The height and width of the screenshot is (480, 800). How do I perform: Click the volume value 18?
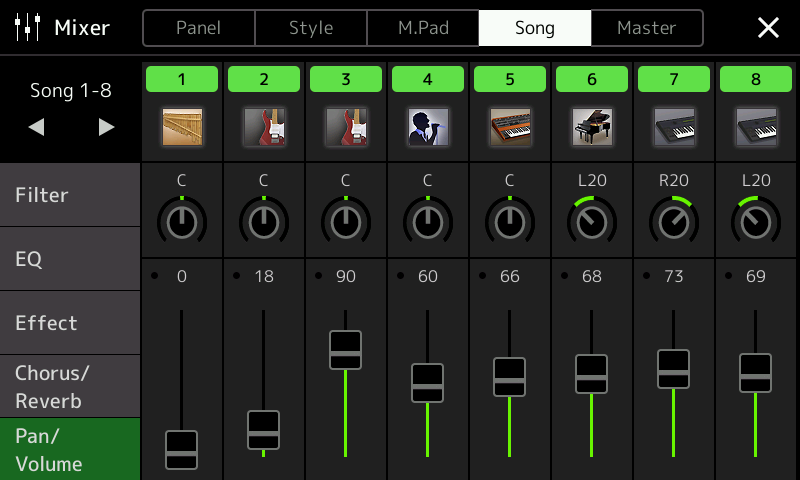264,276
